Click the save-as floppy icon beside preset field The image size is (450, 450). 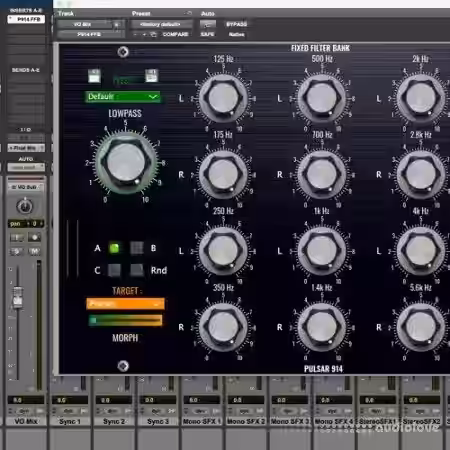point(151,76)
